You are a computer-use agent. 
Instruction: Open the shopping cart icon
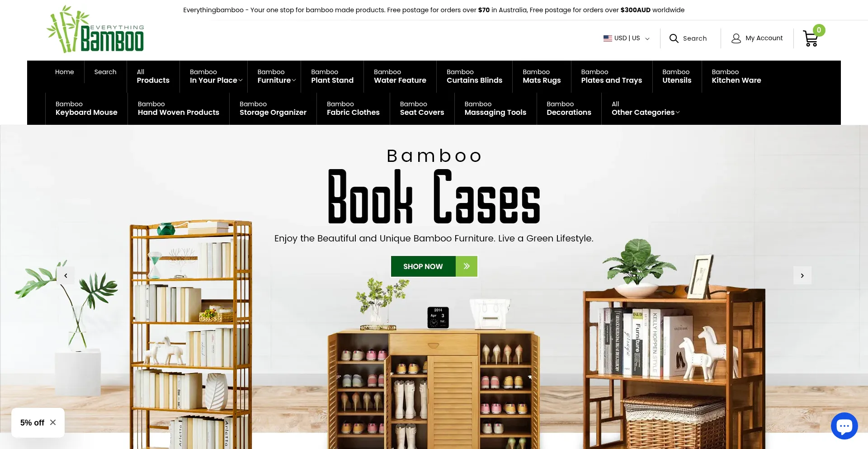[x=811, y=38]
